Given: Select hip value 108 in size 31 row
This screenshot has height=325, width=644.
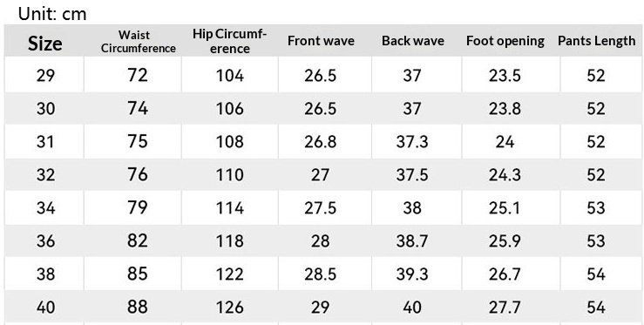Looking at the screenshot, I should [x=230, y=142].
